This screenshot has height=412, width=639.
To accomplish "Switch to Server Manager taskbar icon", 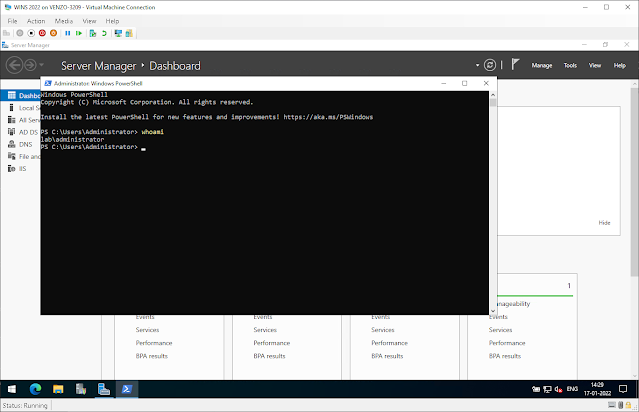I will pos(104,389).
